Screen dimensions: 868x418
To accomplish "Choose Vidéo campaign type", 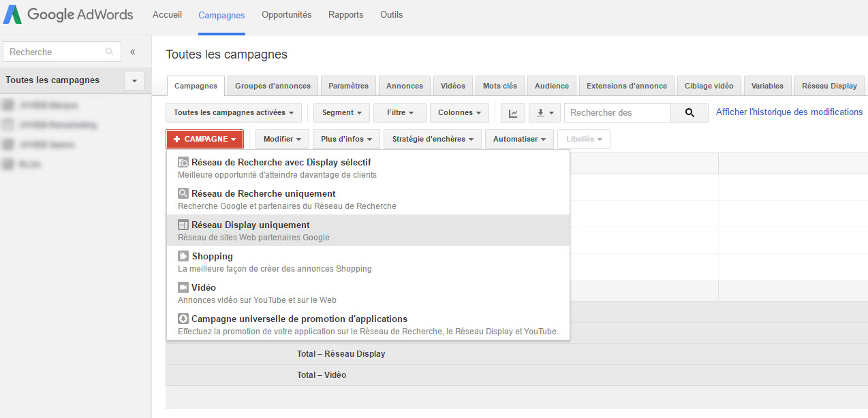I will (368, 293).
